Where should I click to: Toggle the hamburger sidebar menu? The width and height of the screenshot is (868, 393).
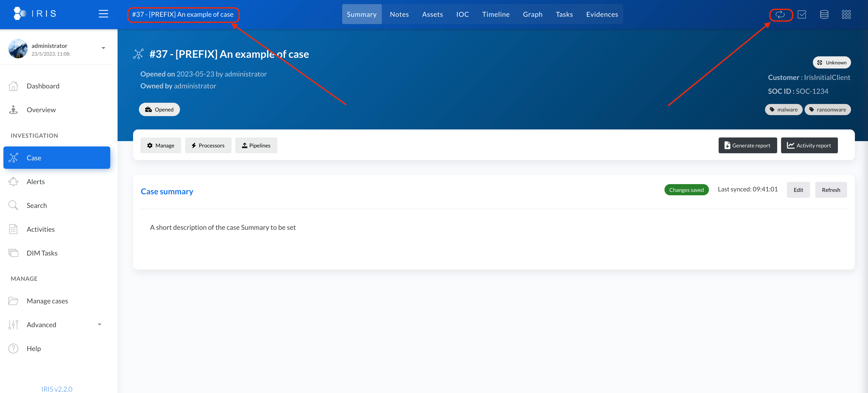coord(103,14)
